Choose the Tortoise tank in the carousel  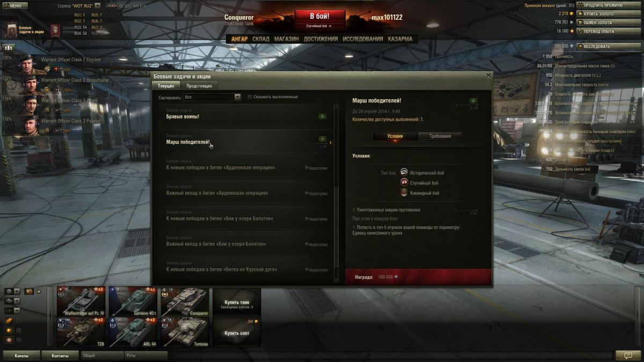(185, 332)
